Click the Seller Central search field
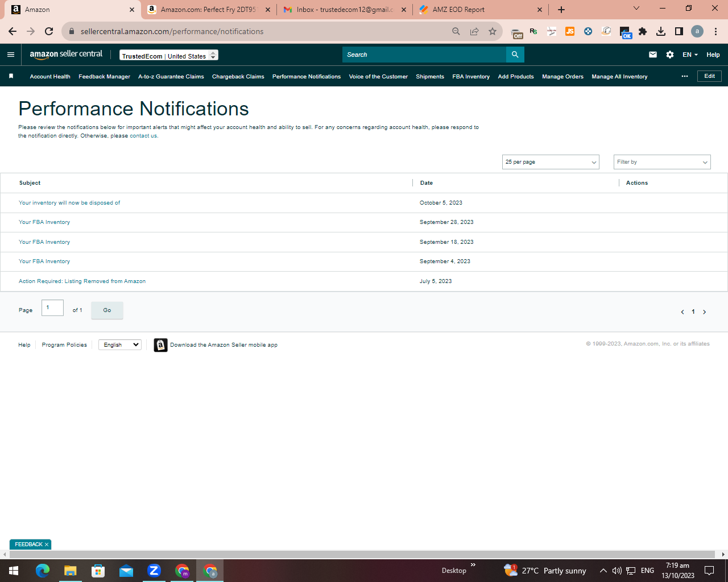Screen dimensions: 728x582 pyautogui.click(x=424, y=55)
